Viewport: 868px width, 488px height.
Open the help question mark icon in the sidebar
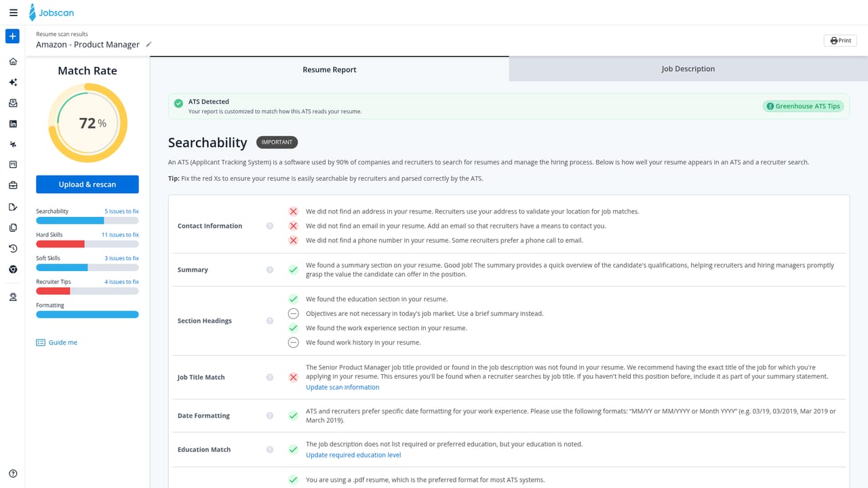13,474
